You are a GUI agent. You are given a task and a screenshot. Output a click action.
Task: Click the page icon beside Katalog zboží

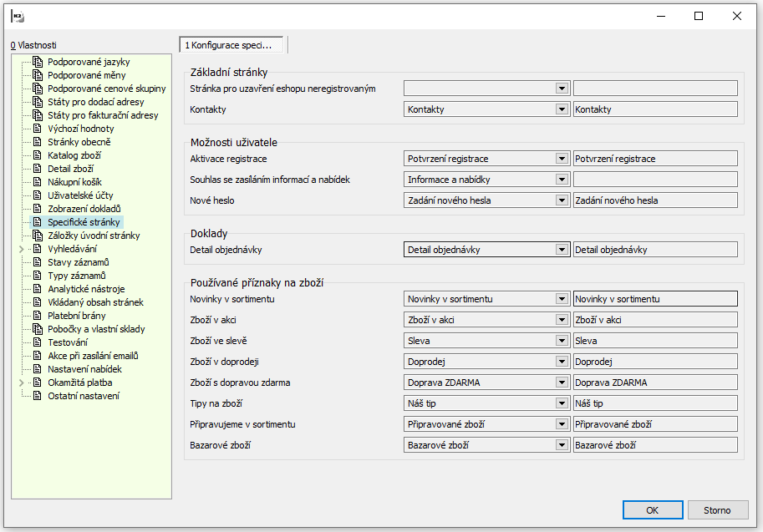[38, 155]
